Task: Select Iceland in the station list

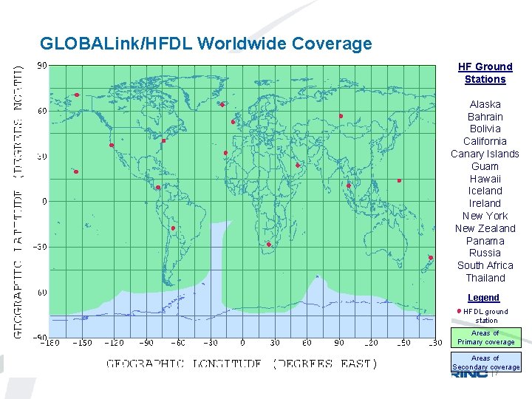Action: [x=485, y=191]
